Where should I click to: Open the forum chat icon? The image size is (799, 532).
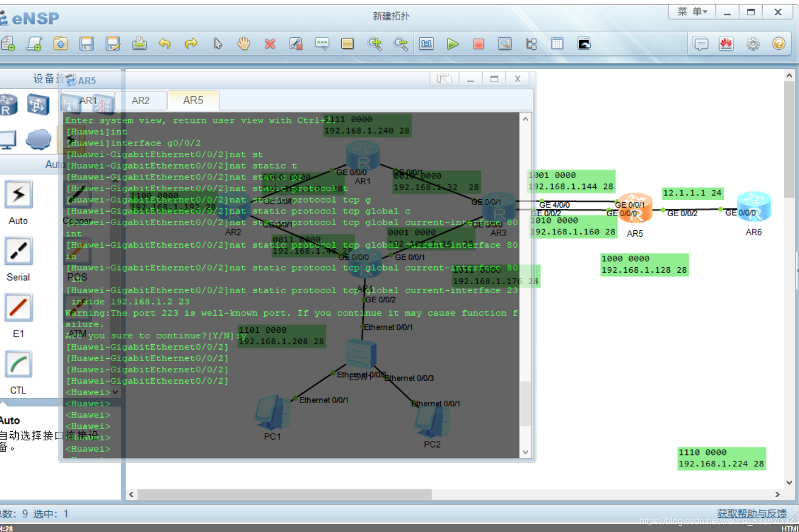point(701,44)
